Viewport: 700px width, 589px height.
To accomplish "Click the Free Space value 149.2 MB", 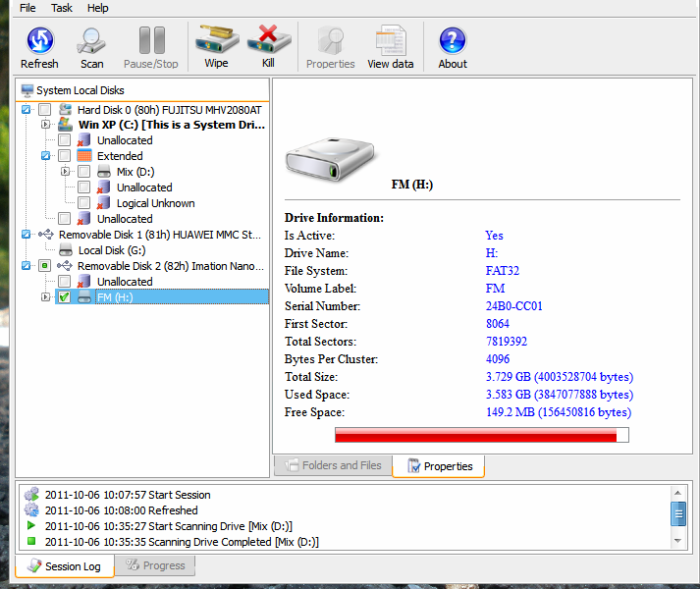I will click(559, 411).
